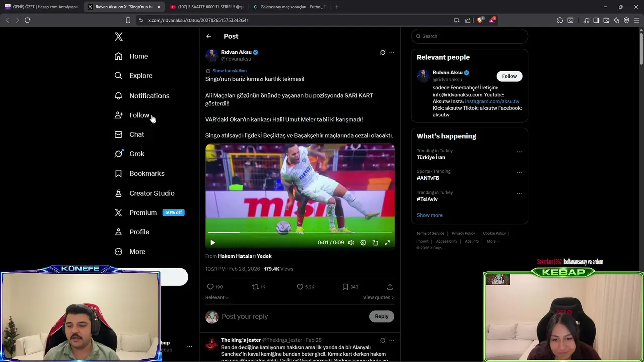
Task: Mute the video volume
Action: tap(351, 243)
